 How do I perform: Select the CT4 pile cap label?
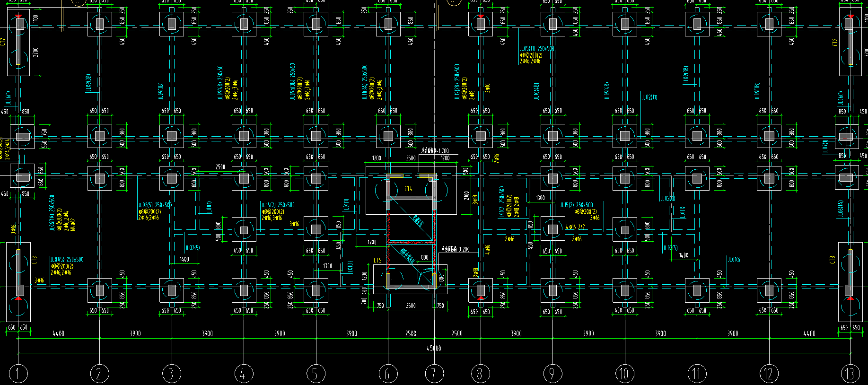408,189
